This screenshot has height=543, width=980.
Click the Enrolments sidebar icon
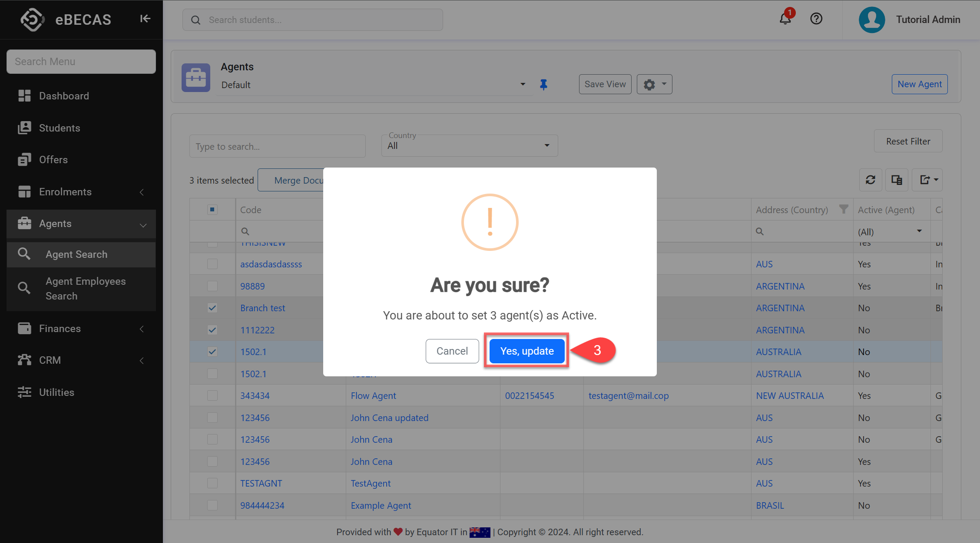[x=24, y=191]
